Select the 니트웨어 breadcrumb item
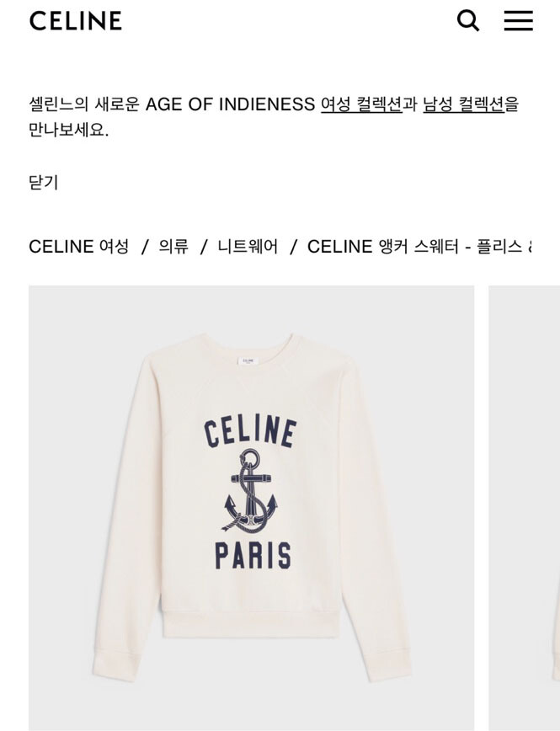The height and width of the screenshot is (731, 560). pyautogui.click(x=248, y=246)
